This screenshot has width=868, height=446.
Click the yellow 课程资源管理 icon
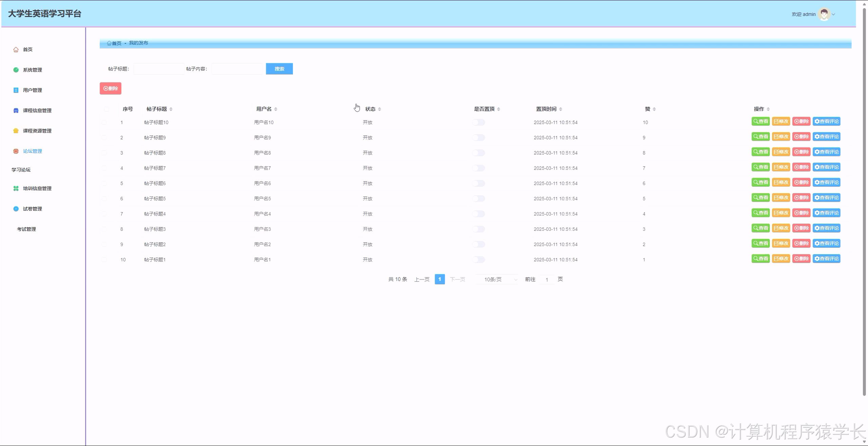16,131
